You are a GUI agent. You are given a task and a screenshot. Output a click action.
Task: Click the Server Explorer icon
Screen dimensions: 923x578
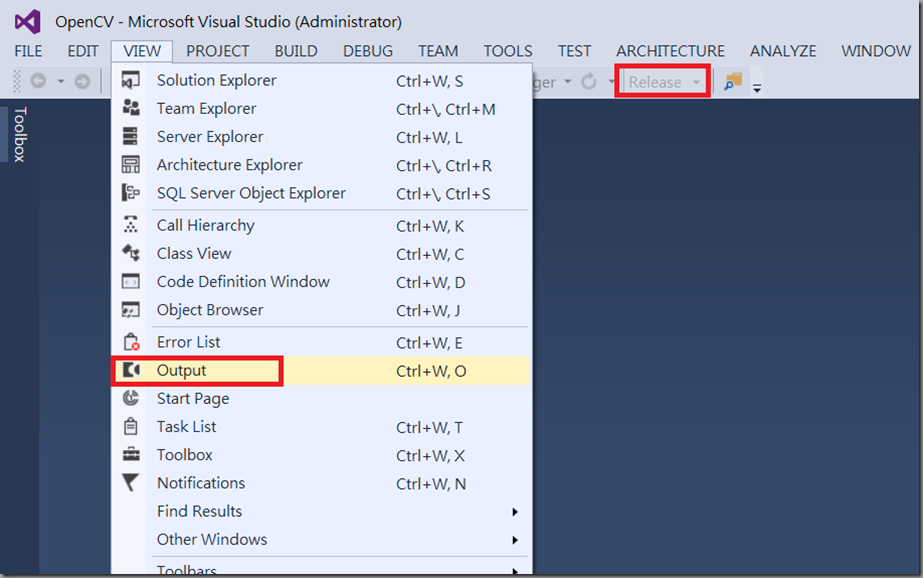tap(130, 136)
